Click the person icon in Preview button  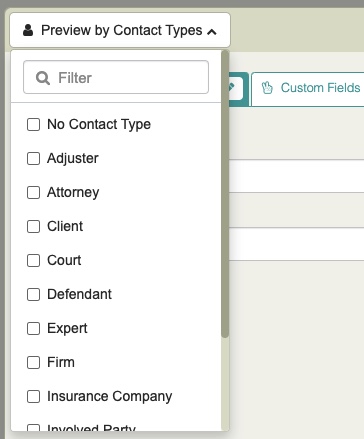(28, 30)
